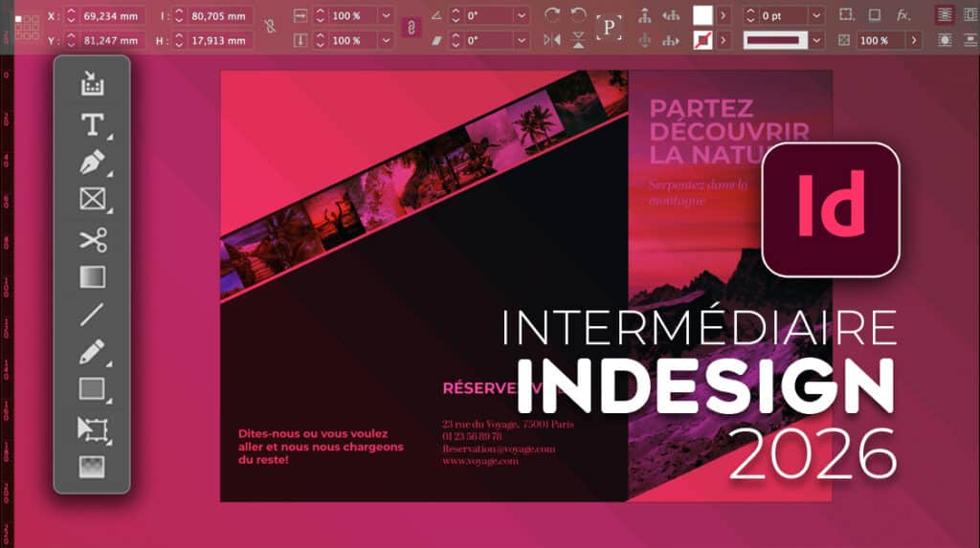Select the Gradient Feather tool at panel bottom
This screenshot has width=980, height=548.
[92, 467]
